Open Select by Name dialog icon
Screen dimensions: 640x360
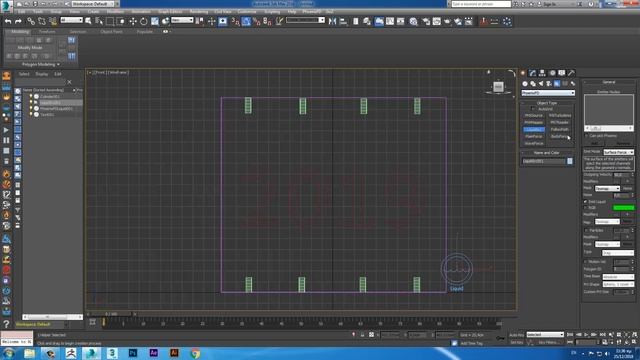click(x=99, y=21)
